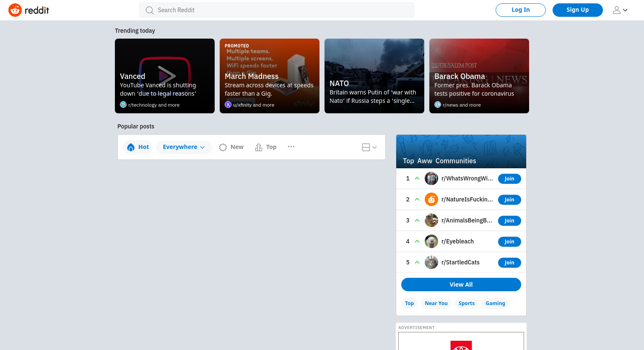Join the r/WhatsWrongWi... community
The width and height of the screenshot is (644, 350).
509,179
